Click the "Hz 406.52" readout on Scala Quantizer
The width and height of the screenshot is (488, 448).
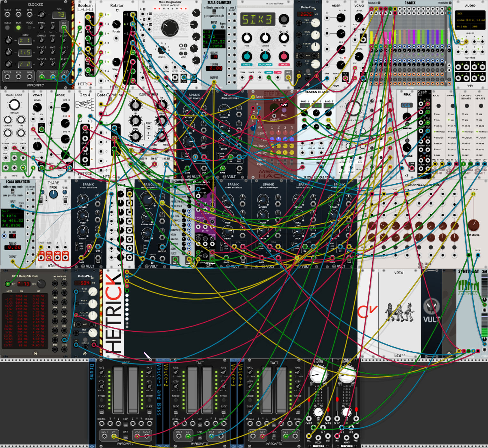12,220
